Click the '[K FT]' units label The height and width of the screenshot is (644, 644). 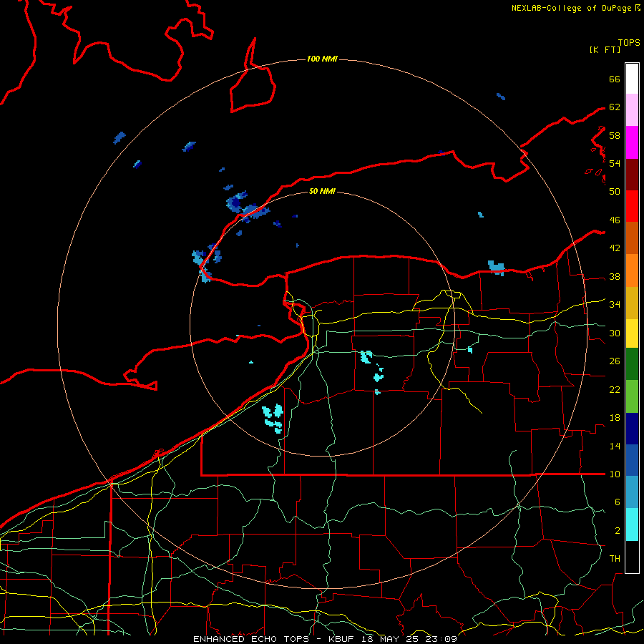[605, 50]
